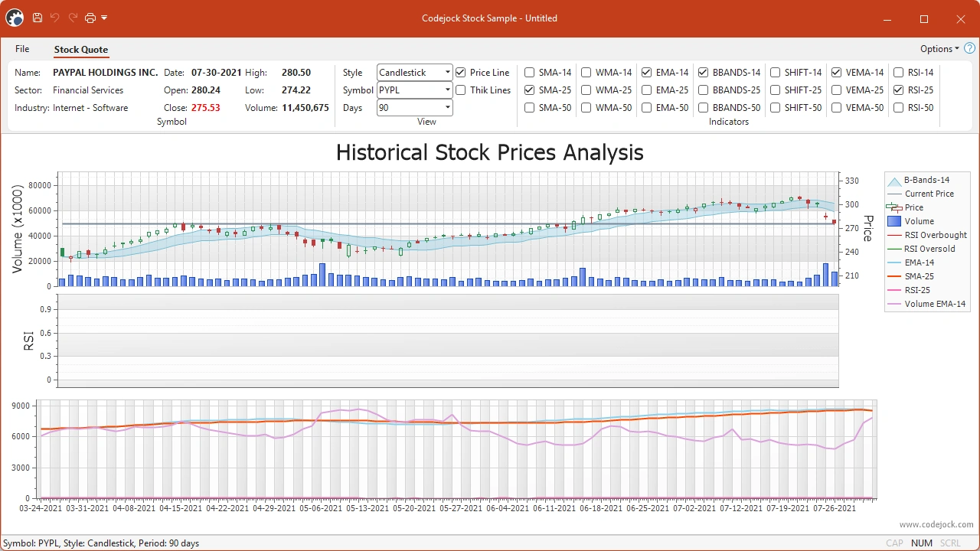Open the Symbol PYPL dropdown
This screenshot has width=980, height=551.
(415, 90)
